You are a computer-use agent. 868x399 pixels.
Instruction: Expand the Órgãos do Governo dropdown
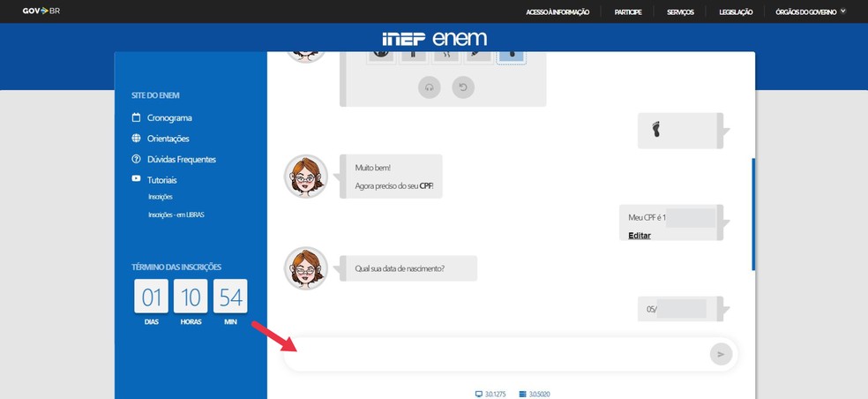point(811,11)
